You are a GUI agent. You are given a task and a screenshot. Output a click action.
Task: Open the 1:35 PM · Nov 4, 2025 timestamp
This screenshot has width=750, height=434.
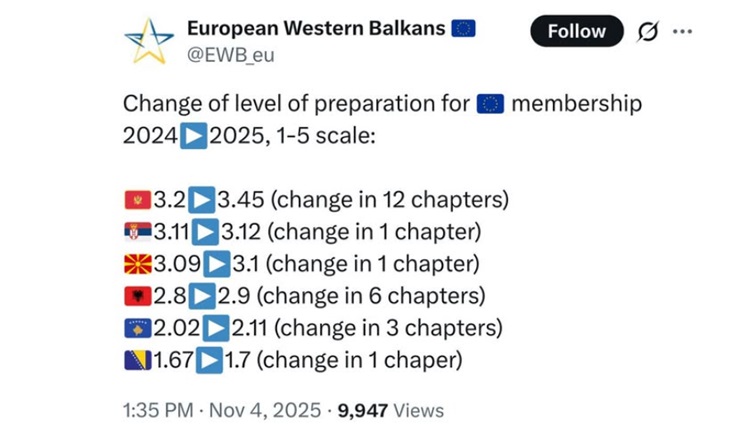tap(222, 410)
